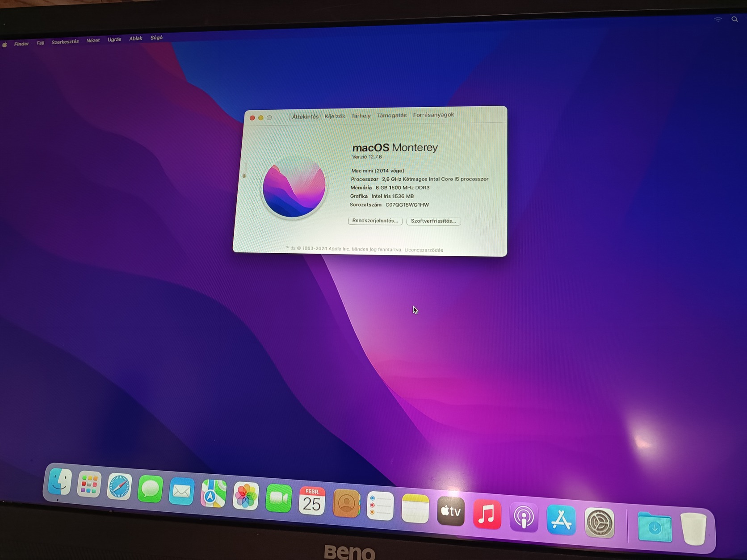Click the Mac mini (2014 vége) text
747x560 pixels.
378,171
